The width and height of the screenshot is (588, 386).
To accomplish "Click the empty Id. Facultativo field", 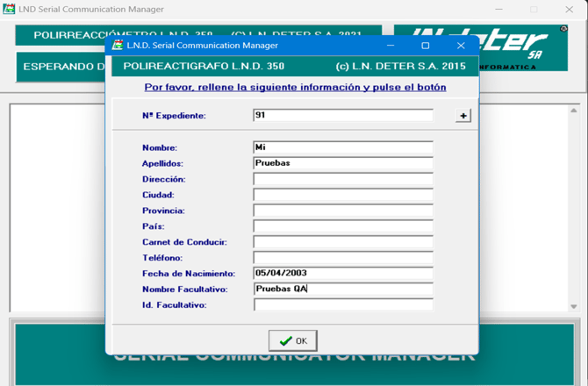I will 342,305.
